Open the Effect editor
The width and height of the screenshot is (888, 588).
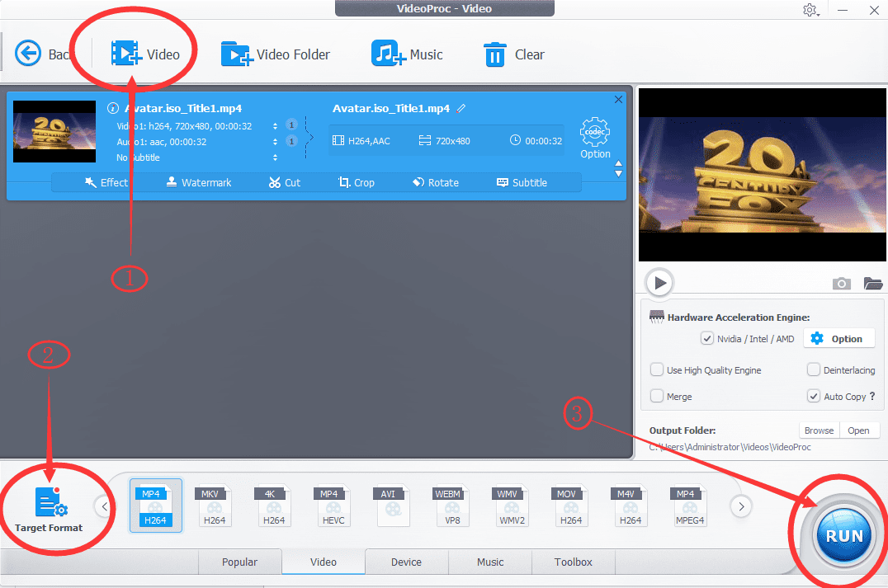tap(106, 183)
